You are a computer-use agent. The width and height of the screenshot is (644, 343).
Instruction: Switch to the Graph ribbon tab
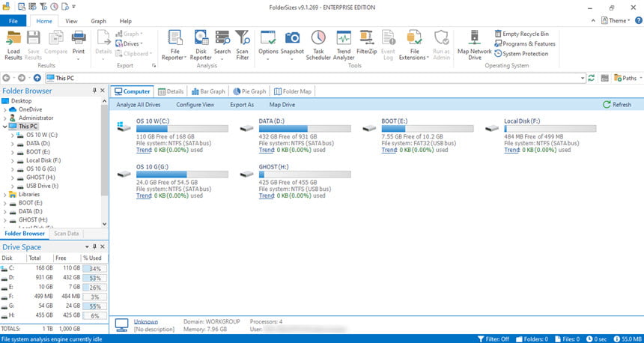[x=98, y=20]
